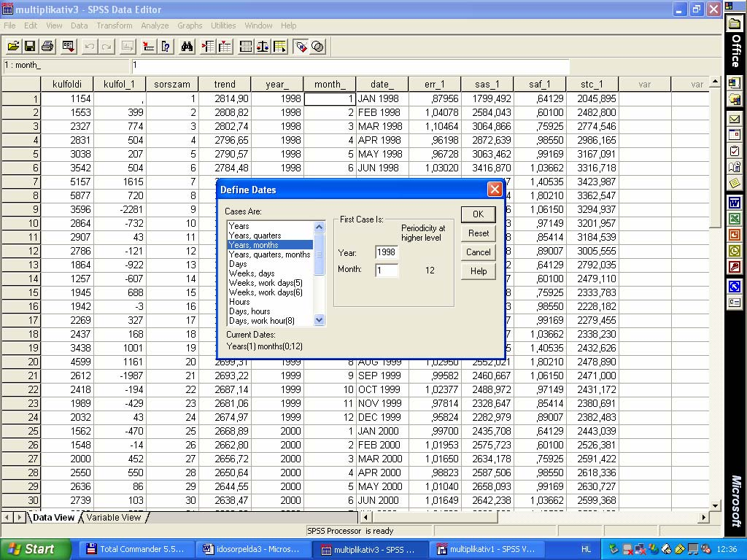Click the Find binoculars icon
This screenshot has width=747, height=560.
tap(187, 46)
